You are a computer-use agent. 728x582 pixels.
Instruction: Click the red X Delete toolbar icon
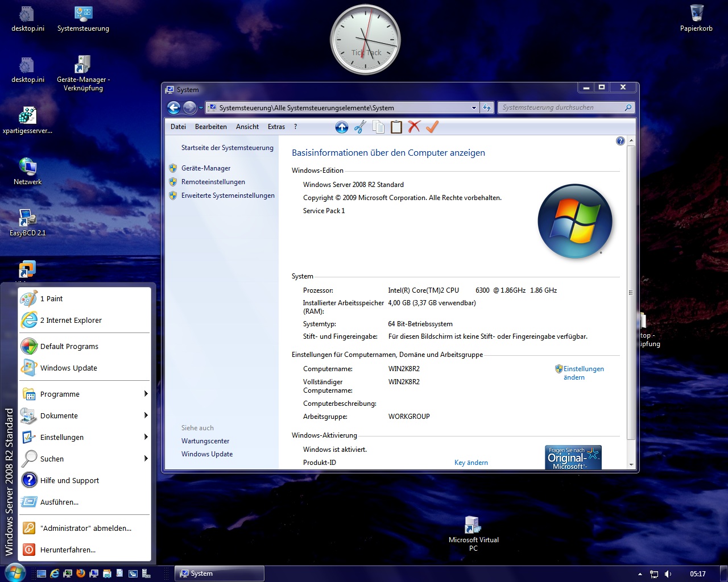(x=414, y=127)
